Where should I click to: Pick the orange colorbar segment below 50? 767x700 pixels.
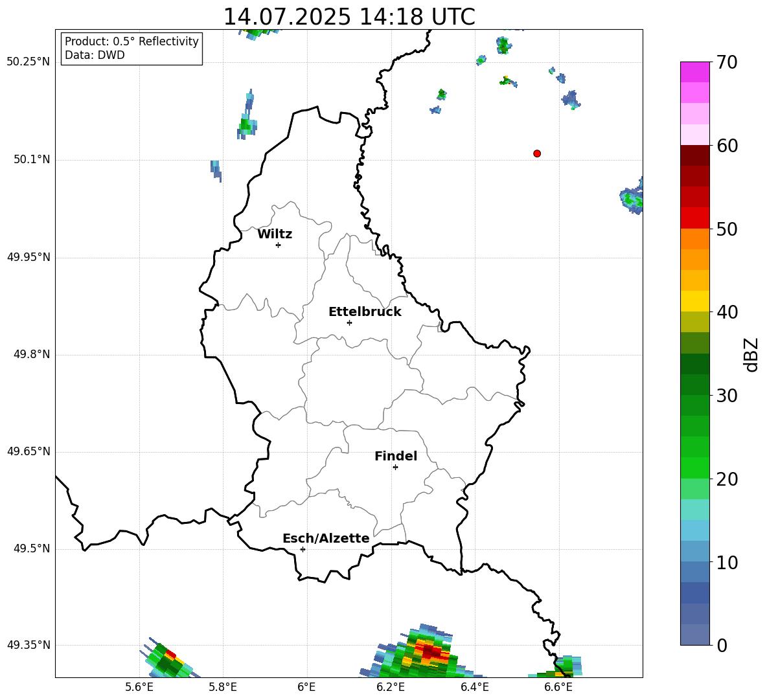(695, 239)
